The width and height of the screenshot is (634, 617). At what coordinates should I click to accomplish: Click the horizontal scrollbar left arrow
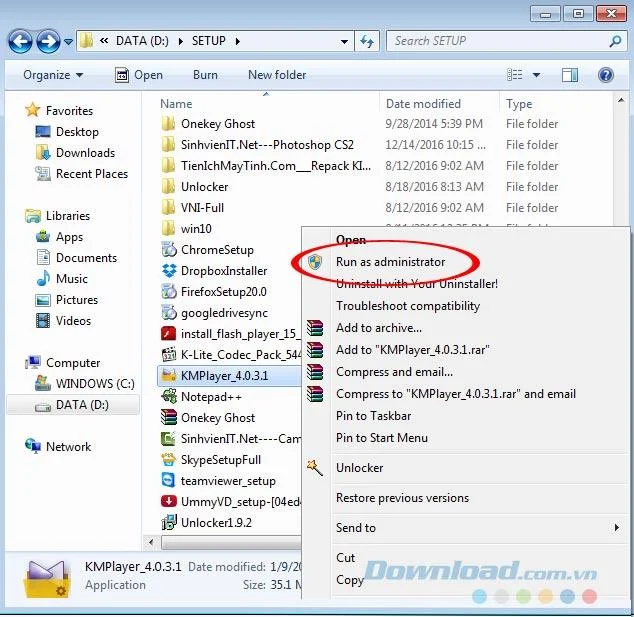(151, 542)
